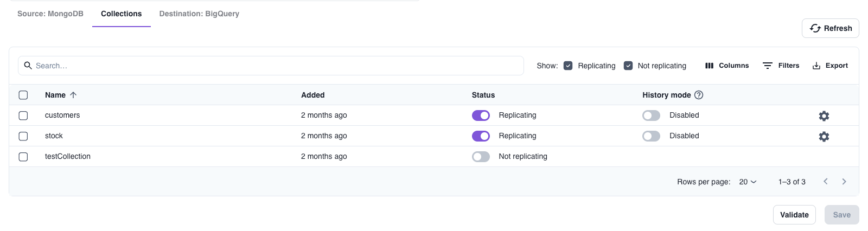Go to previous page arrow
This screenshot has height=231, width=868.
click(x=826, y=182)
